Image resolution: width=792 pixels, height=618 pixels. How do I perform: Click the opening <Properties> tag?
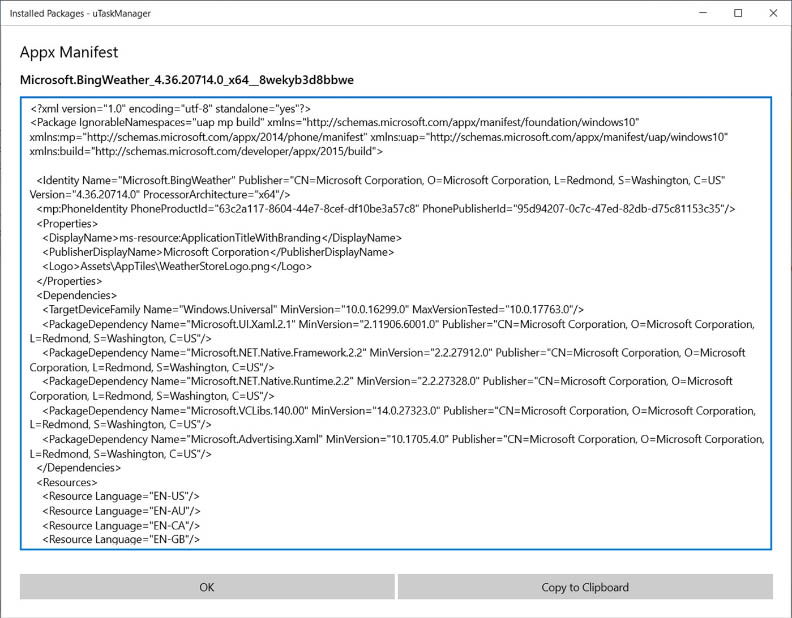click(67, 223)
